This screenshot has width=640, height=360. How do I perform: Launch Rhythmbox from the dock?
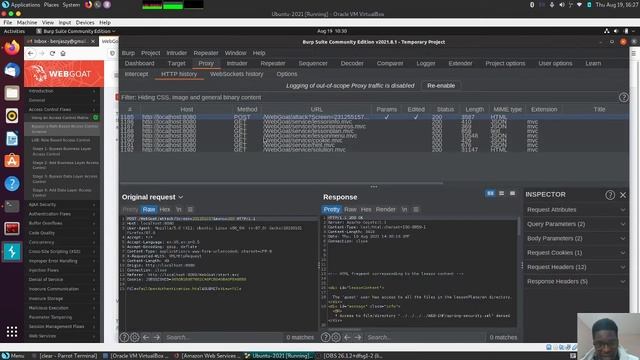[12, 116]
